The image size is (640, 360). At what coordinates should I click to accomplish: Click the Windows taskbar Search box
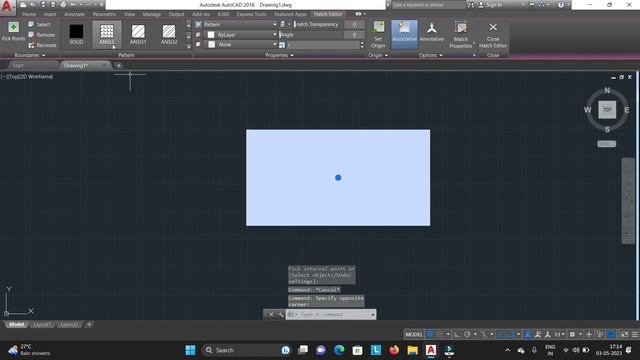coord(247,350)
